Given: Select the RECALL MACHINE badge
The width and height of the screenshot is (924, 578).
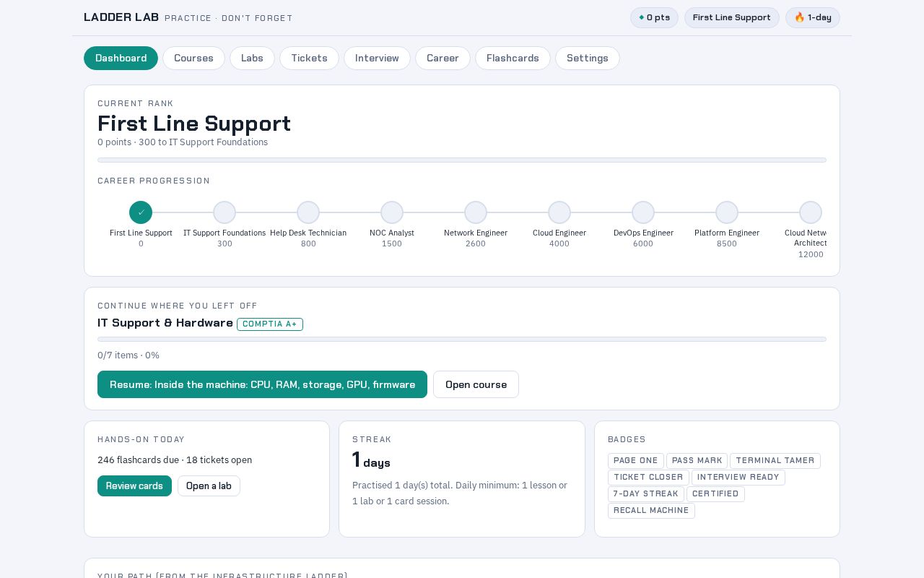Looking at the screenshot, I should 651,511.
